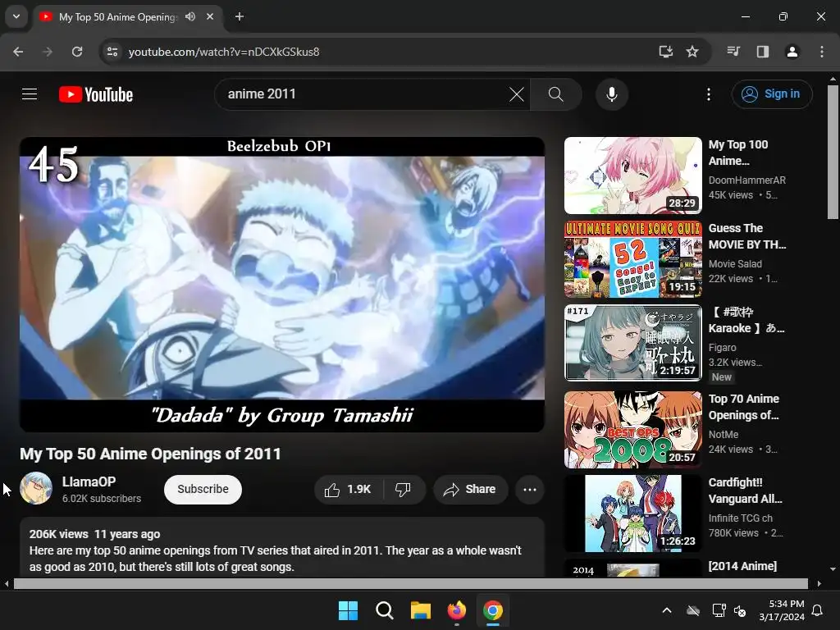
Task: Open the Chrome profile icon
Action: pyautogui.click(x=792, y=52)
